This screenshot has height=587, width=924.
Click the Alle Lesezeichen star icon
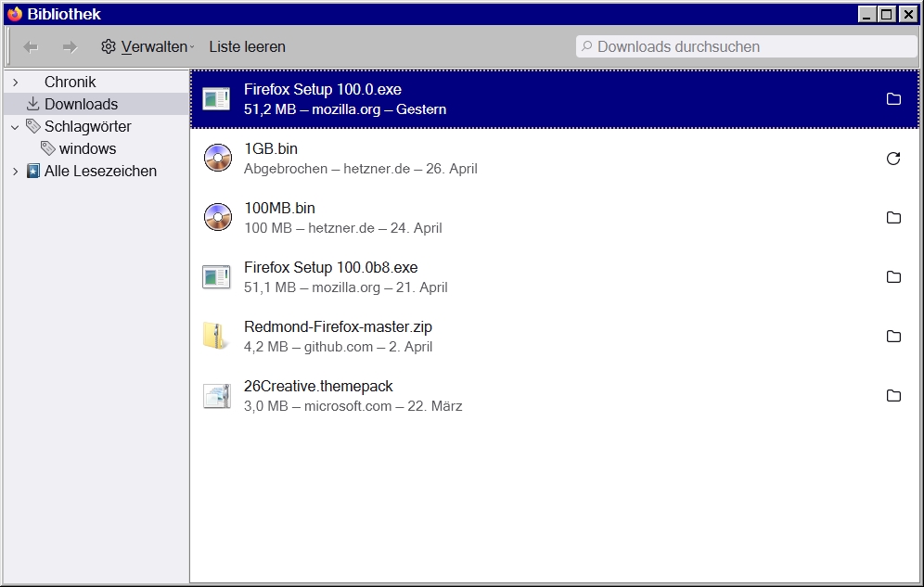click(33, 172)
